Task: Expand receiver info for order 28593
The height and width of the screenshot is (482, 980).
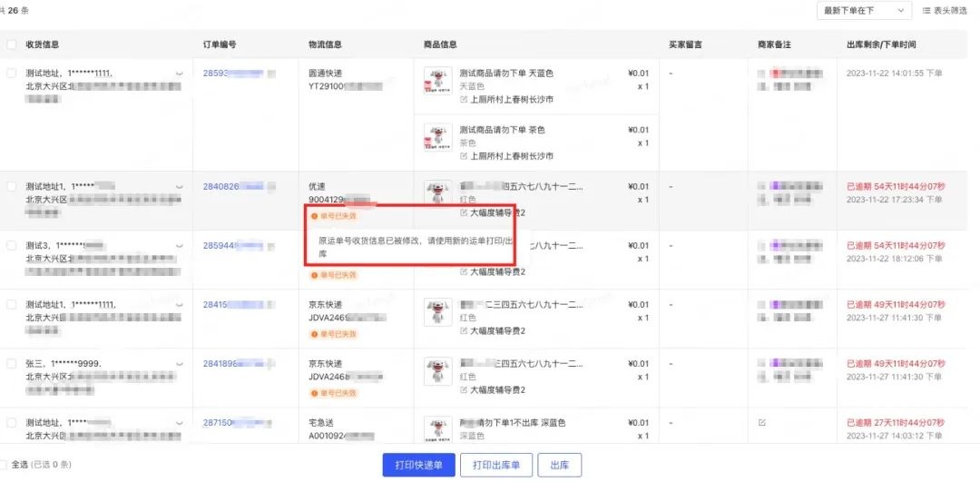Action: (x=180, y=74)
